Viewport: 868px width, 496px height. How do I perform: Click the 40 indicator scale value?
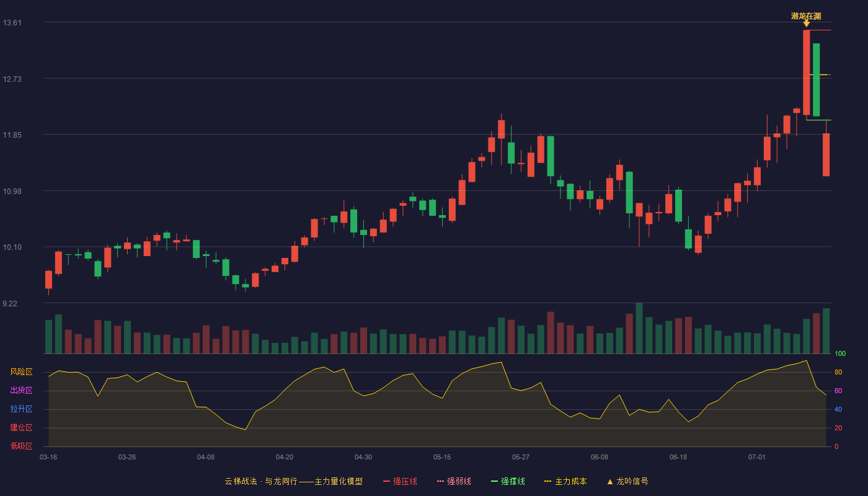(838, 409)
